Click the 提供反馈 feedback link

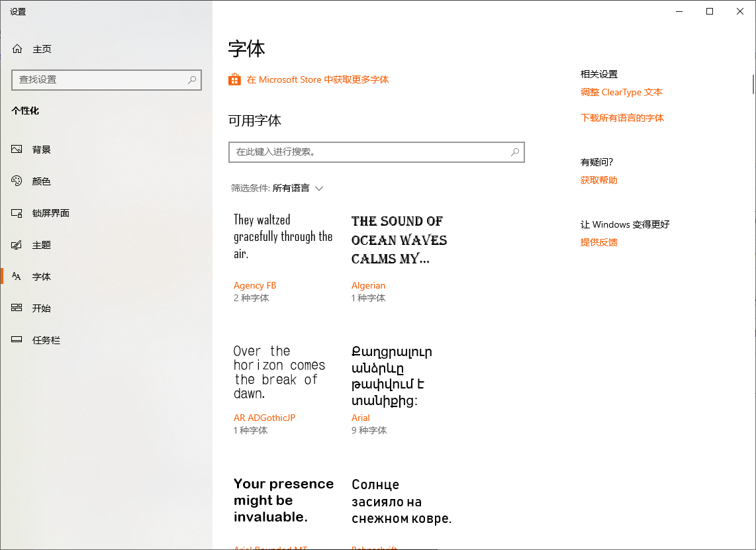point(598,242)
